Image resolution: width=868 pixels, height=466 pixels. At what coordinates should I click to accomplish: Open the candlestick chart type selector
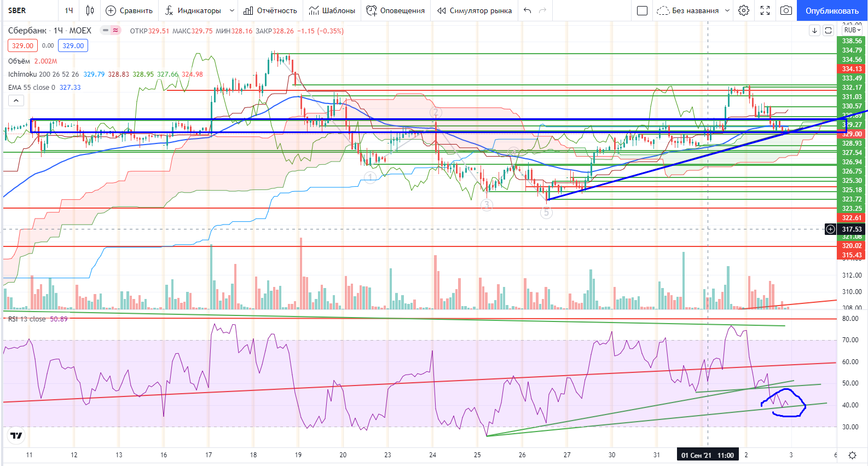tap(90, 10)
